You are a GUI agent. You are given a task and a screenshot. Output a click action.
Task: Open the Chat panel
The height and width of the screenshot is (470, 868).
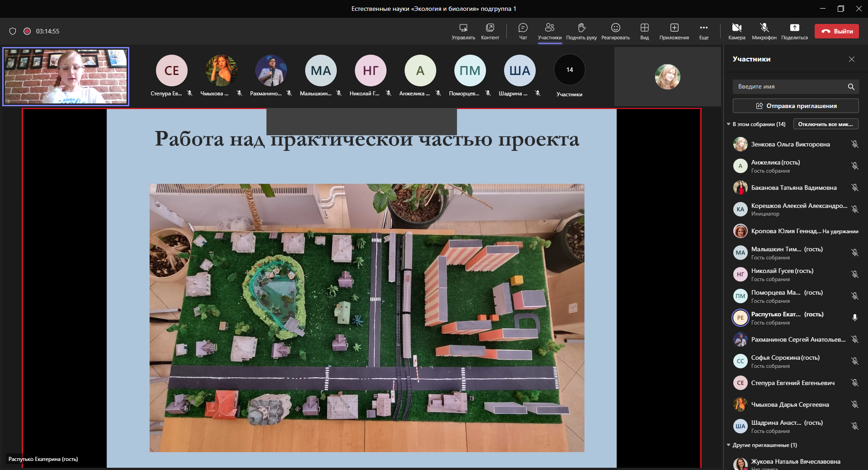(523, 31)
